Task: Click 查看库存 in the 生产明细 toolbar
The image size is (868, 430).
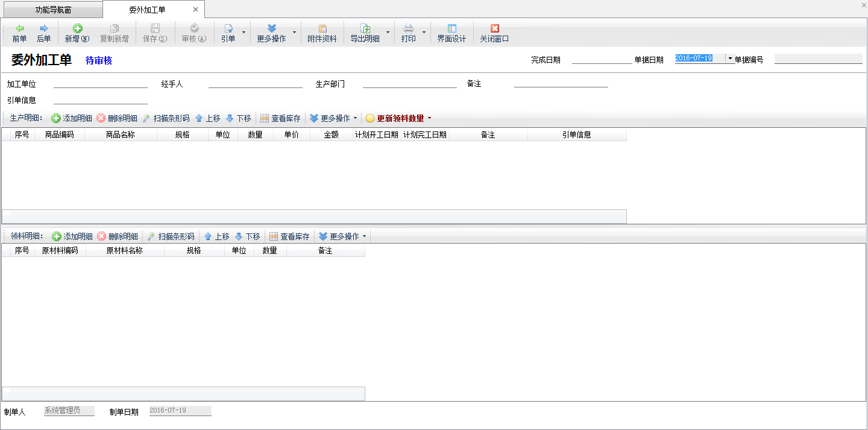Action: click(x=280, y=118)
